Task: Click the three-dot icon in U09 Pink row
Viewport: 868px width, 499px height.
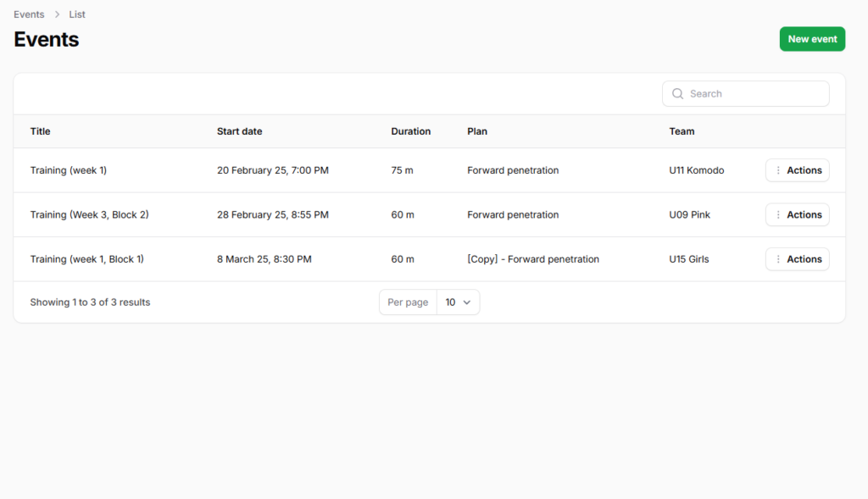Action: point(778,215)
